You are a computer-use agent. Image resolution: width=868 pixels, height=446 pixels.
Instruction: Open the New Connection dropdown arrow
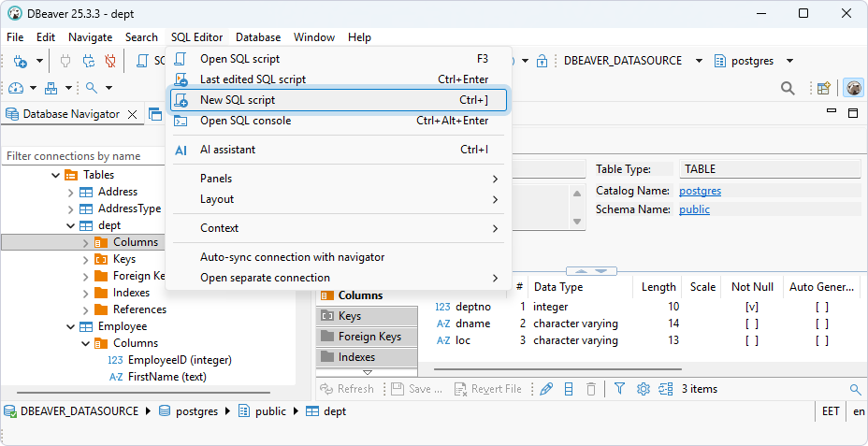point(39,61)
